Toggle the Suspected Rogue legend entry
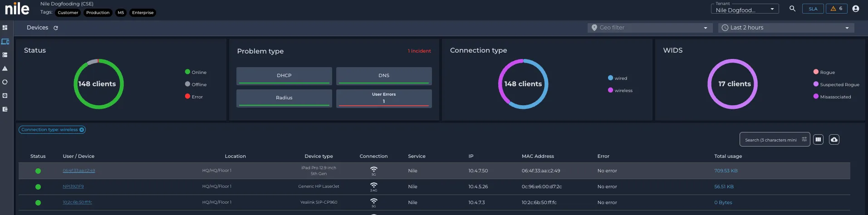 point(836,84)
